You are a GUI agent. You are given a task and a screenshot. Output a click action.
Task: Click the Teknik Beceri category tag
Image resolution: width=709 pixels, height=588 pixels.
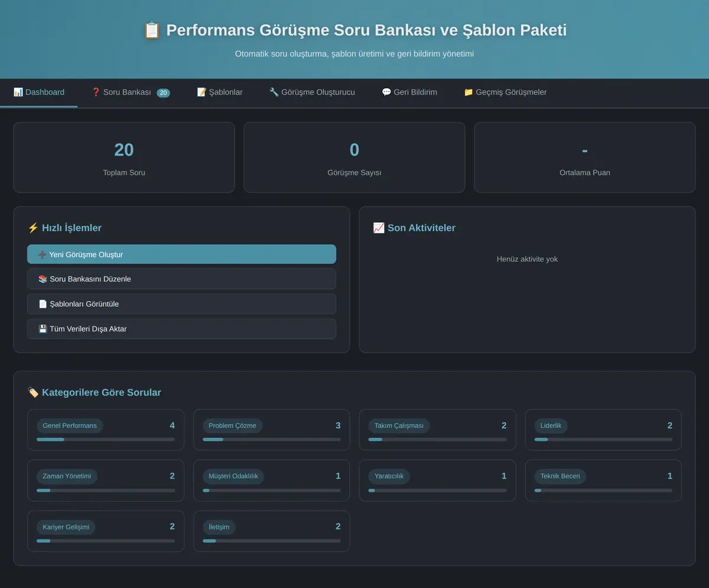[560, 476]
